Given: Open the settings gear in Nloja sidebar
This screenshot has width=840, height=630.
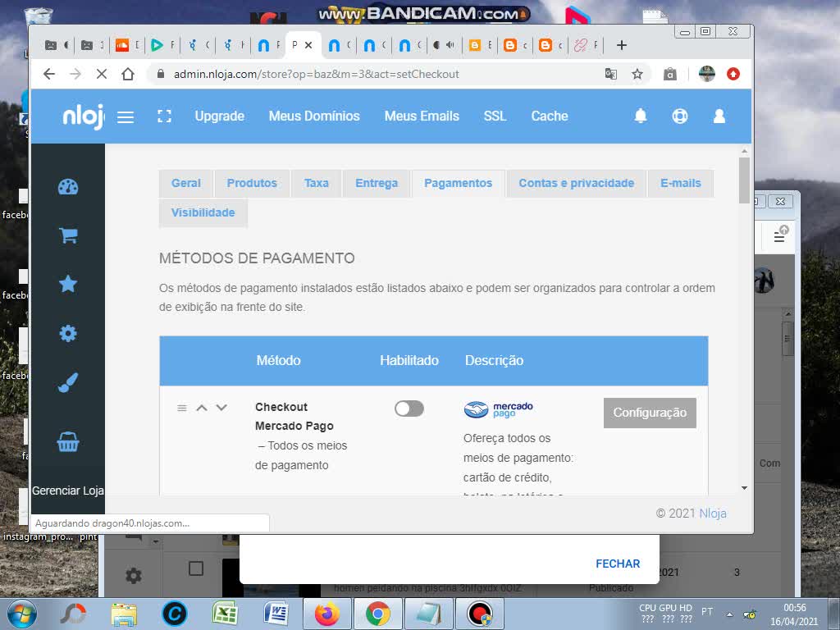Looking at the screenshot, I should pos(68,333).
